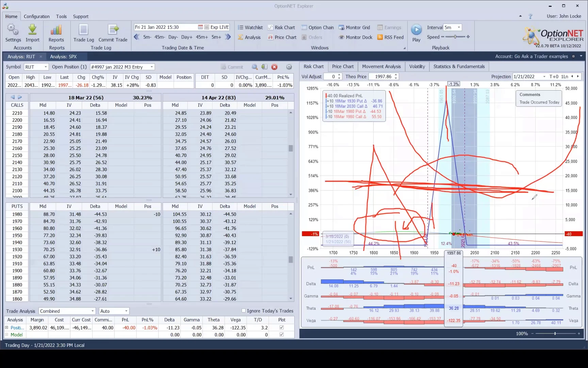Switch to the Price Chart tab in chart panel
The height and width of the screenshot is (368, 588).
(343, 66)
